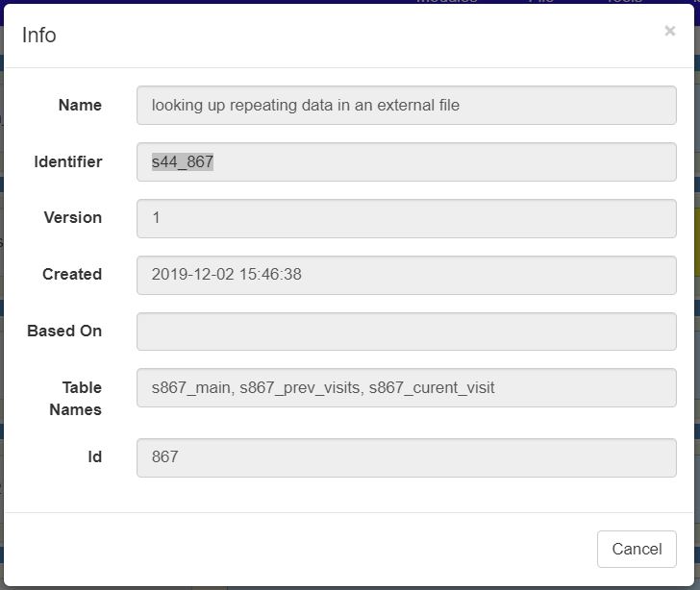Click the Created label

click(71, 275)
